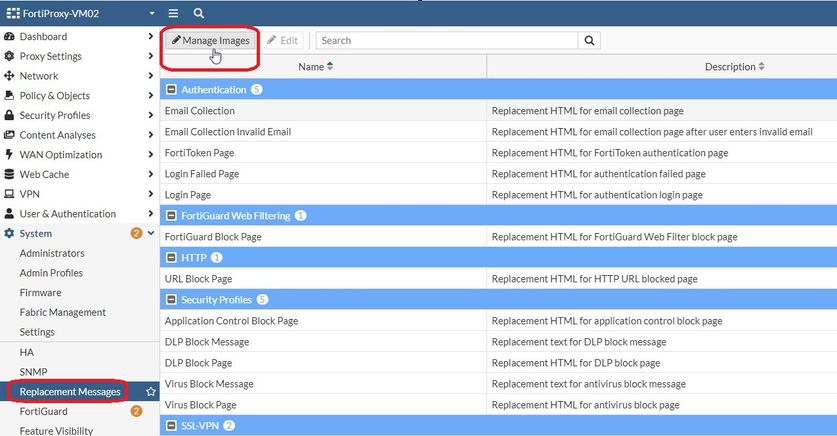
Task: Click the Edit button
Action: (282, 41)
